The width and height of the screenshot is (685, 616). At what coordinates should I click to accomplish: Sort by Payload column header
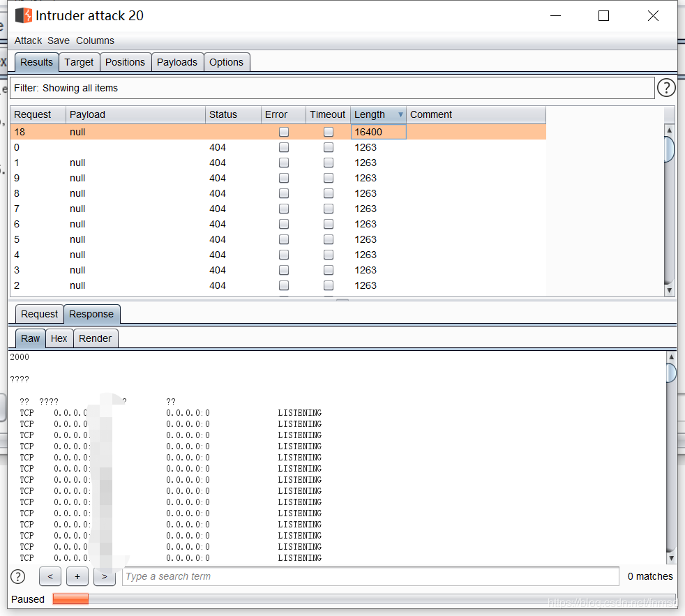coord(135,114)
